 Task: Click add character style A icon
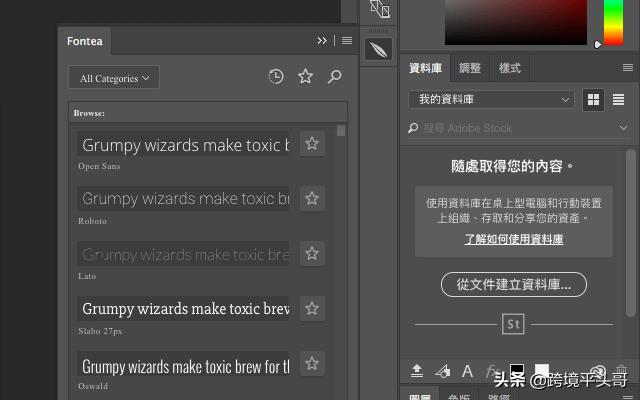pos(468,371)
